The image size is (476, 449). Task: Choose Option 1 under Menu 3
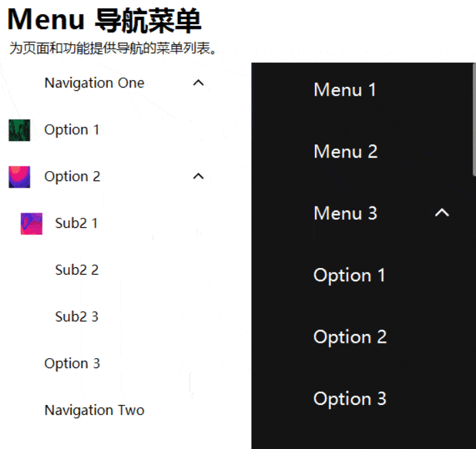coord(350,275)
